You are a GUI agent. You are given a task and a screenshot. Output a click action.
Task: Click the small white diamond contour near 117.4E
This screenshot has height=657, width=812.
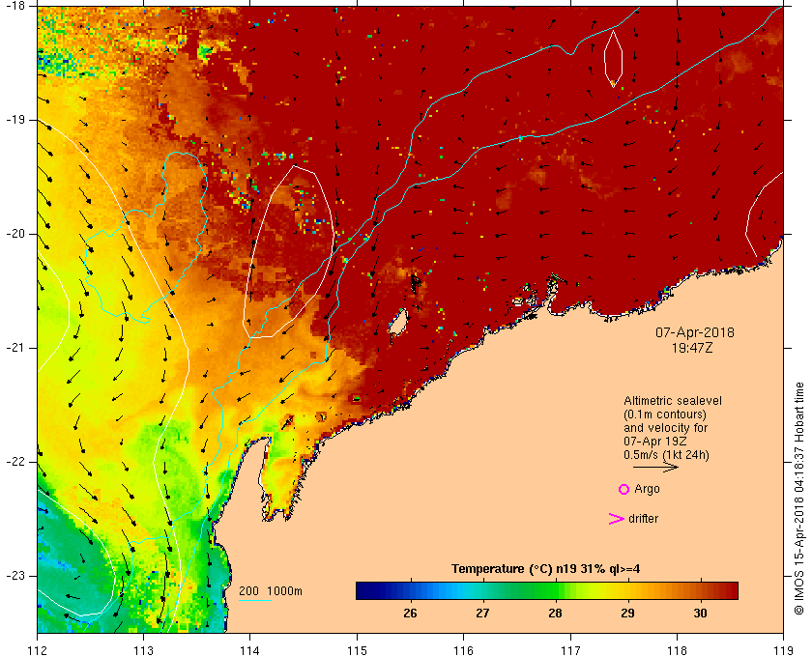[613, 59]
